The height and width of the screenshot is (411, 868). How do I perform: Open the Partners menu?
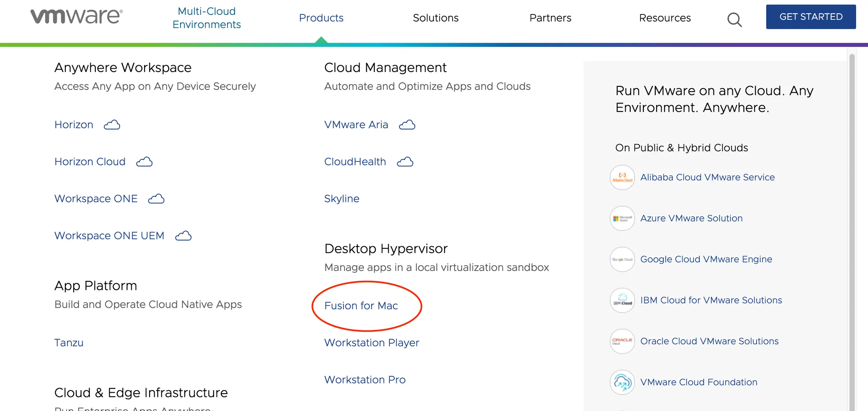pos(550,18)
